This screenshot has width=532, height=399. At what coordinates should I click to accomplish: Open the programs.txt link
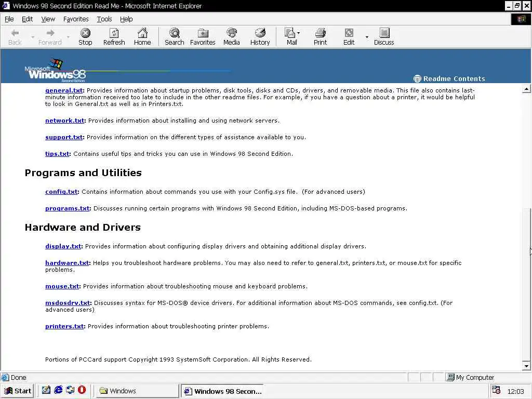tap(67, 209)
